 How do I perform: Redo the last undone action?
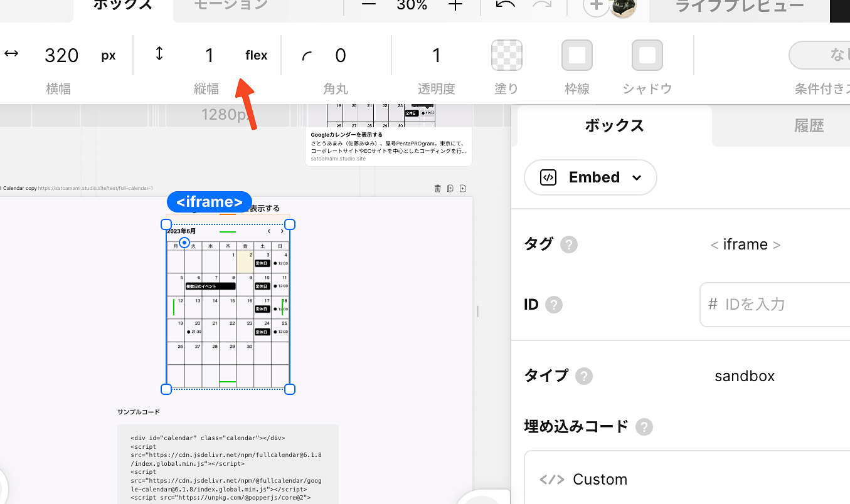541,5
